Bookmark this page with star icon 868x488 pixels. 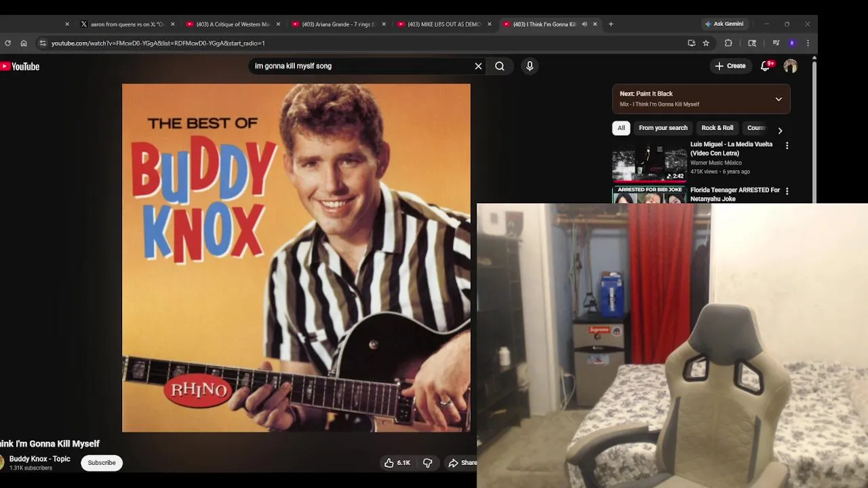point(706,43)
